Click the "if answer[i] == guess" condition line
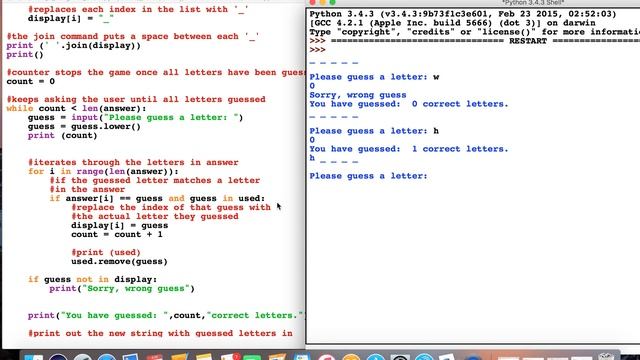640x360 pixels. click(x=157, y=198)
